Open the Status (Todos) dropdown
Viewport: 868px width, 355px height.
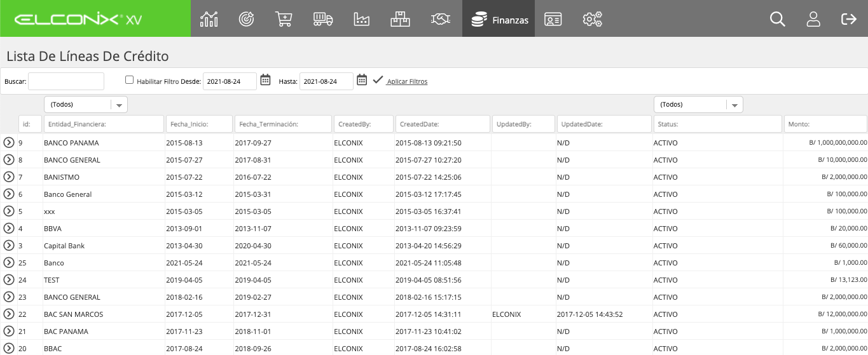tap(698, 104)
